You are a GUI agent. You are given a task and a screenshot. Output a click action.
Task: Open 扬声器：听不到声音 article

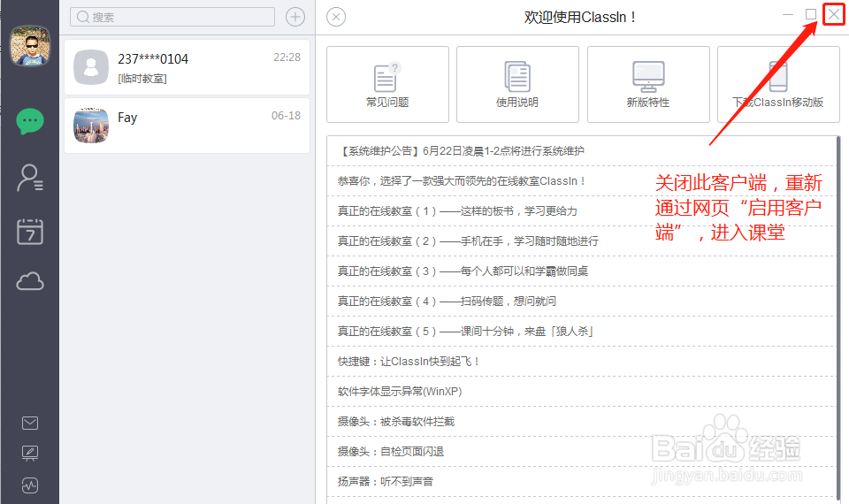click(582, 481)
